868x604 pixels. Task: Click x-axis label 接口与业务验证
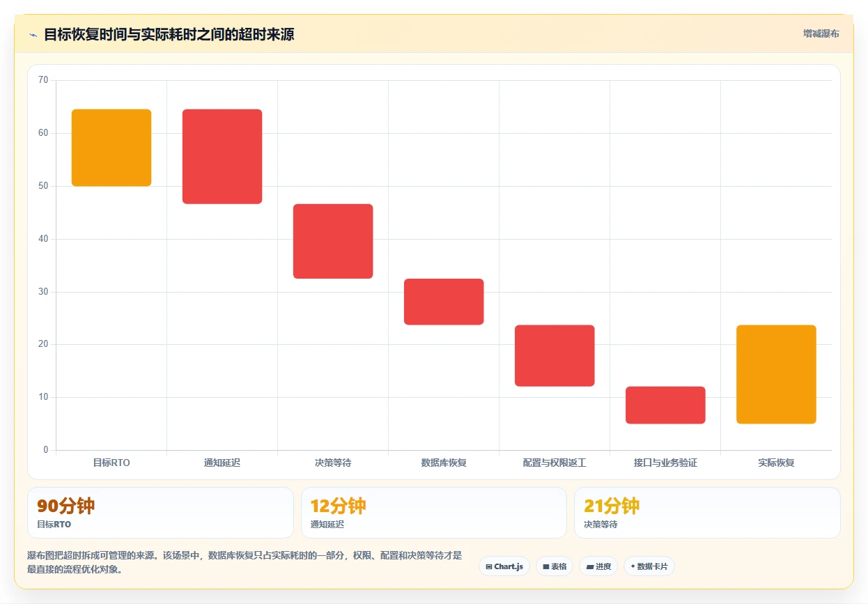click(665, 463)
